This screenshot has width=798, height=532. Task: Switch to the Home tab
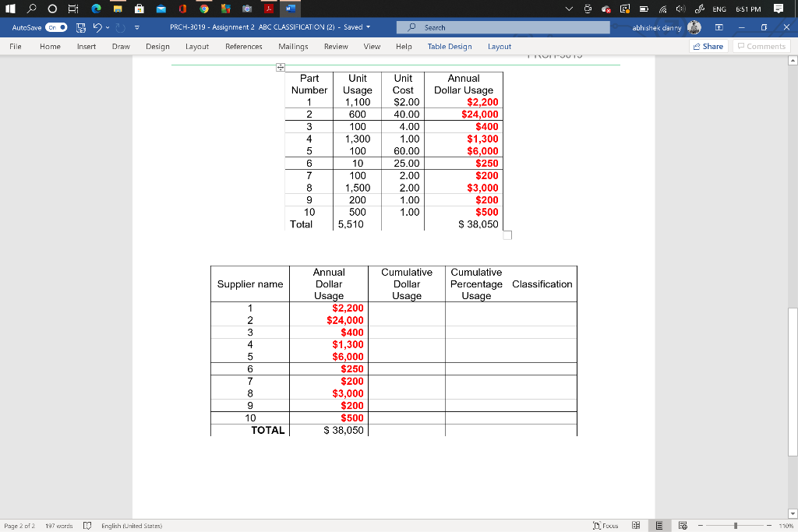[x=51, y=46]
